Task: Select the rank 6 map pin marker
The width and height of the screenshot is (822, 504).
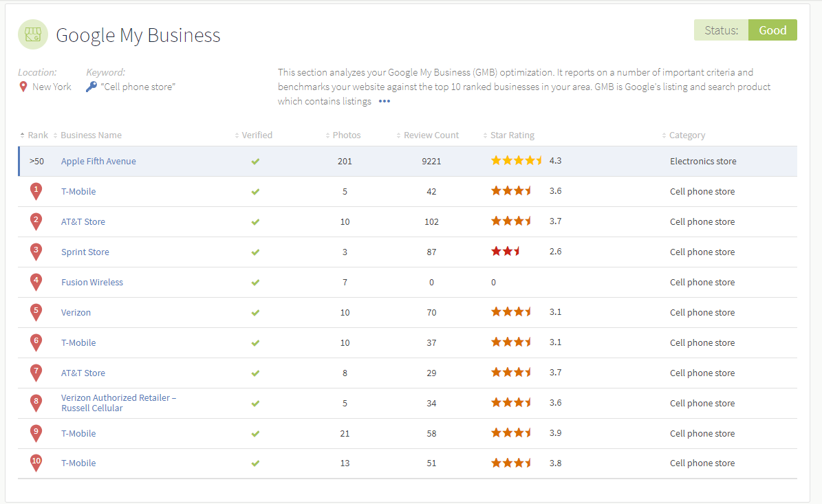Action: pyautogui.click(x=36, y=342)
